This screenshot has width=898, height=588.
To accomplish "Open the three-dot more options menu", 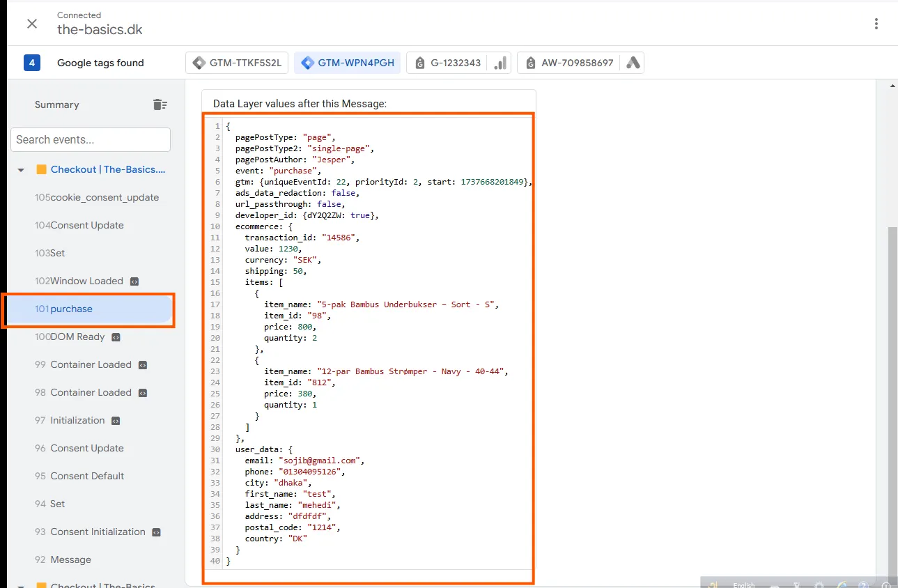I will click(x=876, y=24).
